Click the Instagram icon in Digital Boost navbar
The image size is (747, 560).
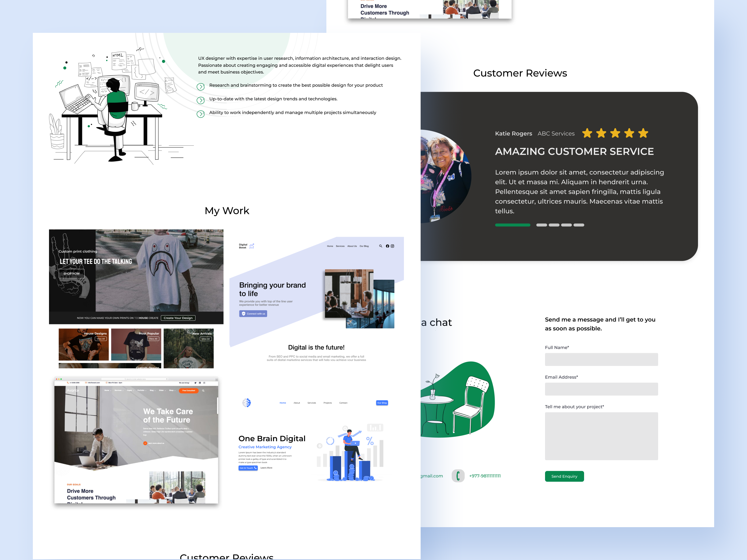tap(393, 246)
